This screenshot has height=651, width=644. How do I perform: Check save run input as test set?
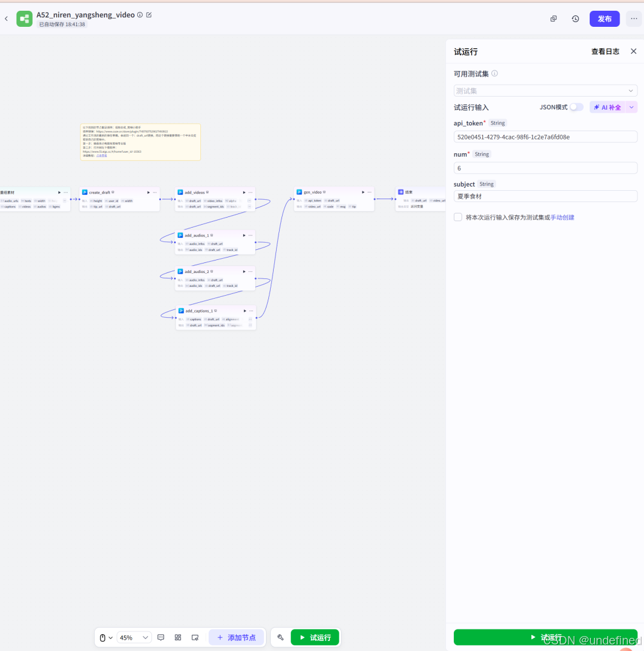[457, 217]
